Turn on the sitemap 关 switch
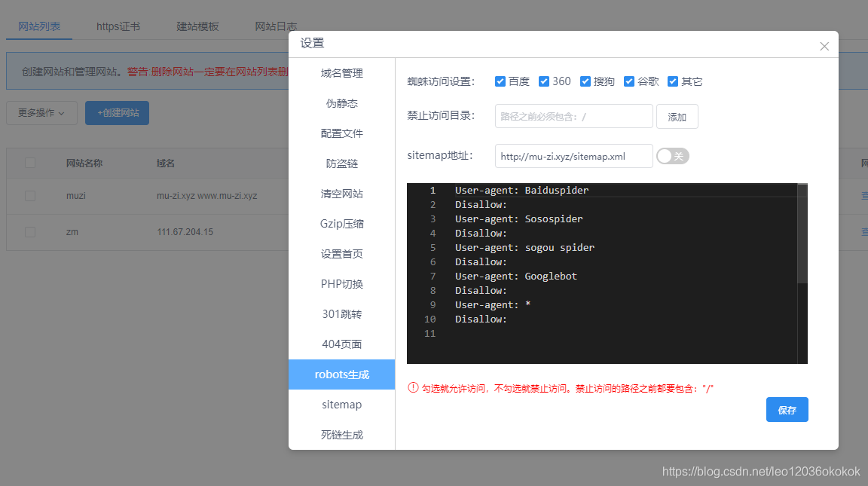Image resolution: width=868 pixels, height=486 pixels. pyautogui.click(x=673, y=156)
